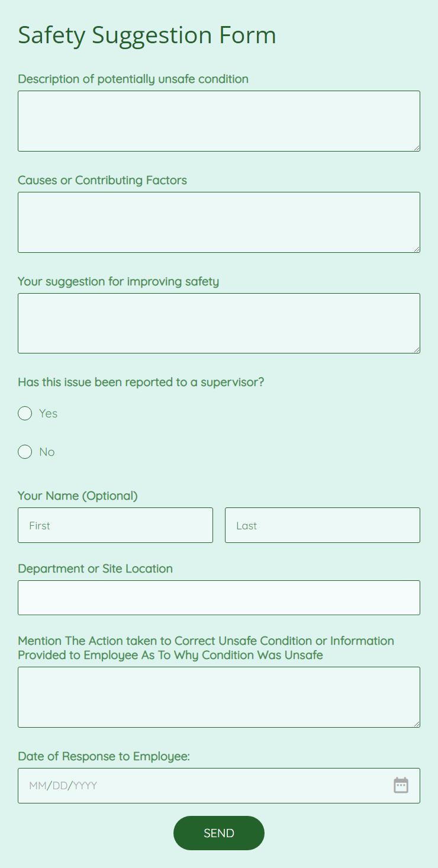Click the resize handle of description textbox
Screen dimensions: 438x868
tap(417, 148)
